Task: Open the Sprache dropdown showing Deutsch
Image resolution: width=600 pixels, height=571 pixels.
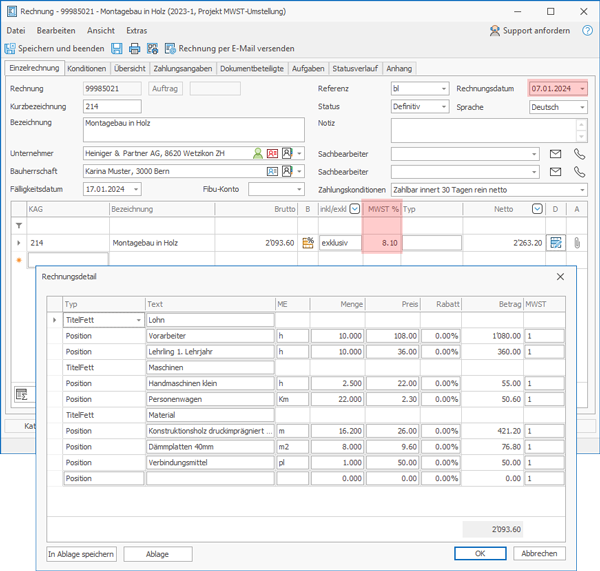Action: 582,107
